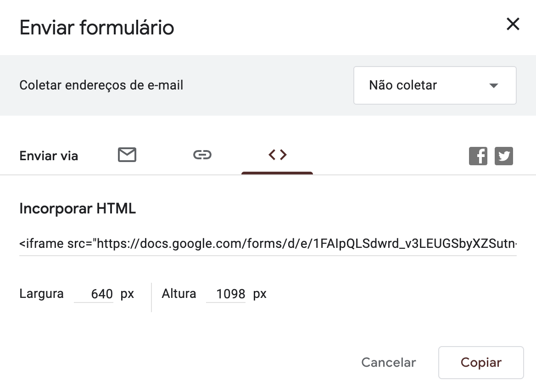Click the Largura label text
This screenshot has width=536, height=392.
(41, 293)
